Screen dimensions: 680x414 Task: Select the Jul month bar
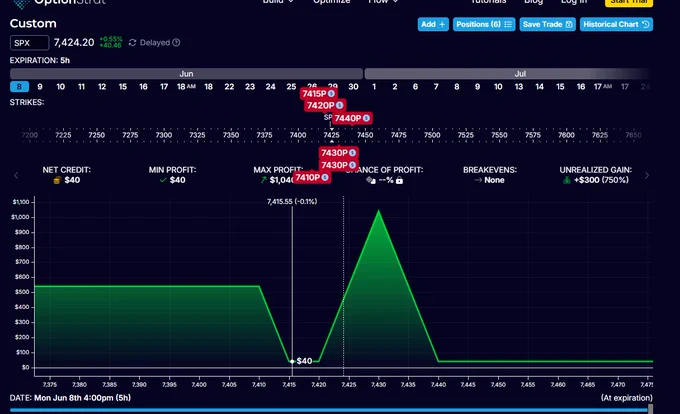(x=507, y=74)
